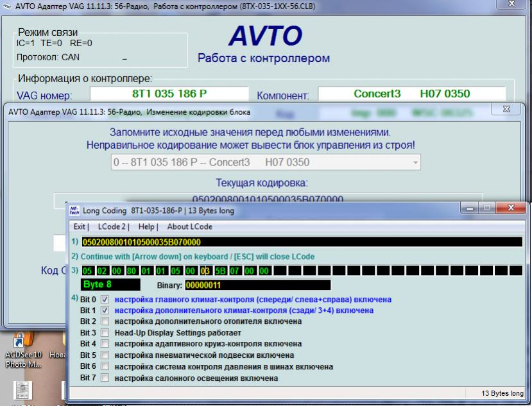The width and height of the screenshot is (532, 406).
Task: Enable Bit 7 interior lighting checkbox
Action: pyautogui.click(x=105, y=378)
